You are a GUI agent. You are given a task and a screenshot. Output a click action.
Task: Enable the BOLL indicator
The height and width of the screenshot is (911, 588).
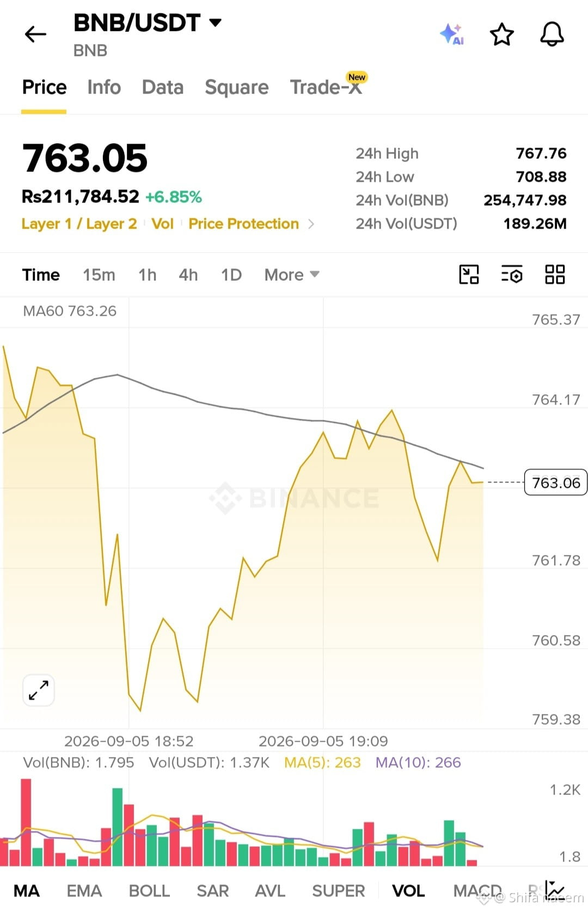[149, 891]
